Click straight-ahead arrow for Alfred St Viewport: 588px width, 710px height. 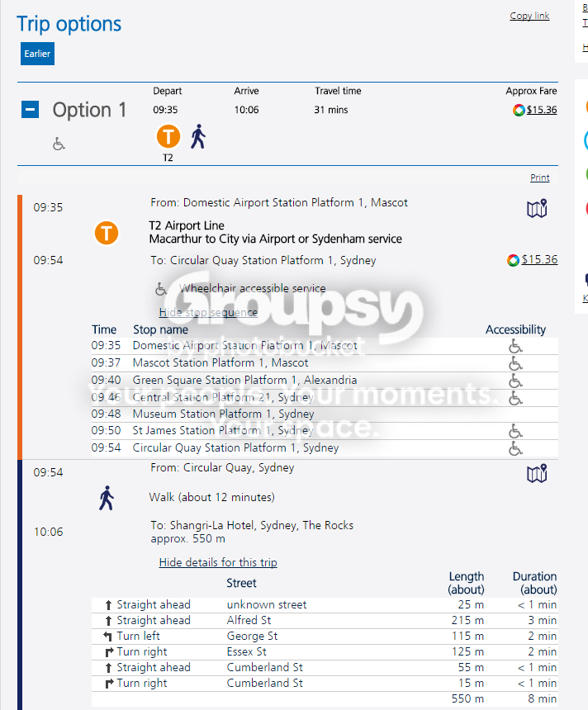pyautogui.click(x=108, y=621)
